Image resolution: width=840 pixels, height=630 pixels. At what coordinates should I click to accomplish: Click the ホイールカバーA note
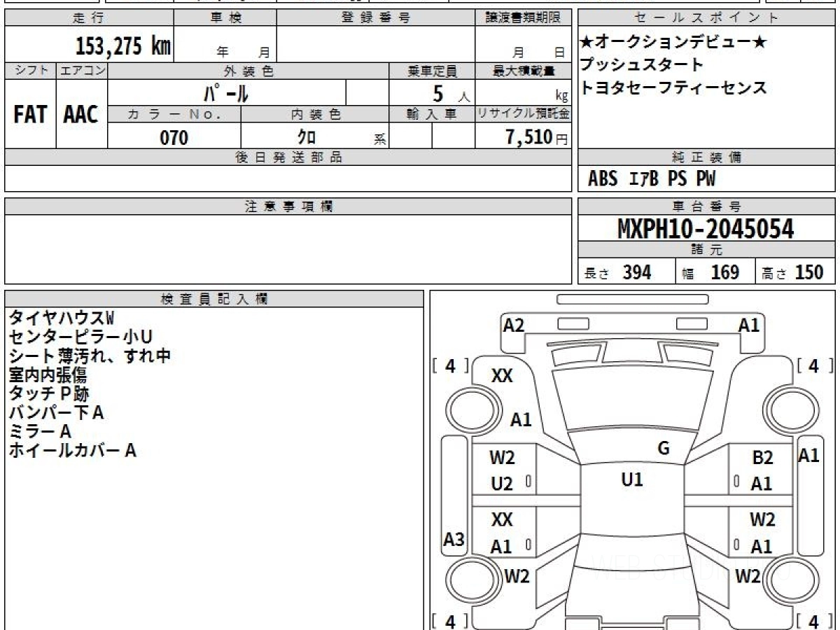[x=72, y=451]
